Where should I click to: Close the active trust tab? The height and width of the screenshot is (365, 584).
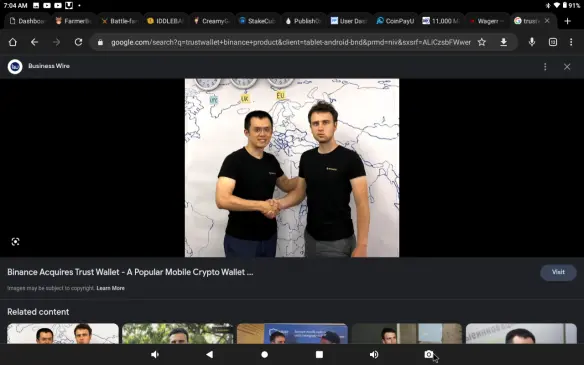pos(547,21)
